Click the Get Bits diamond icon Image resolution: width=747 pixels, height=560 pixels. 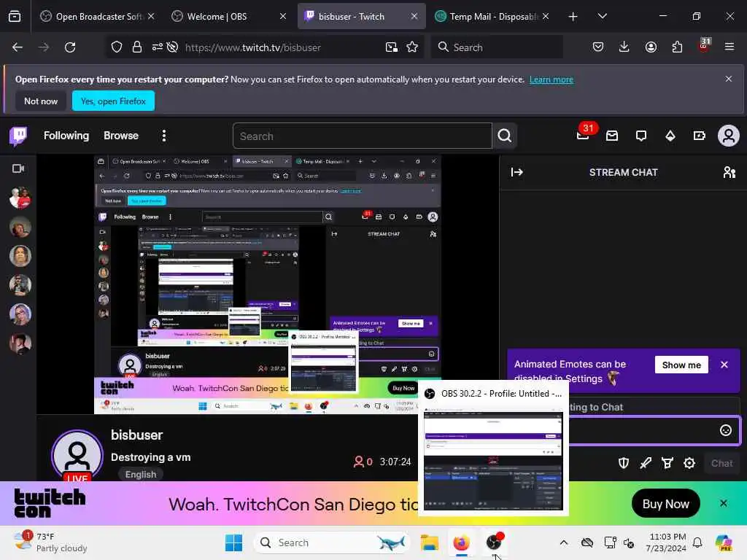pyautogui.click(x=670, y=136)
